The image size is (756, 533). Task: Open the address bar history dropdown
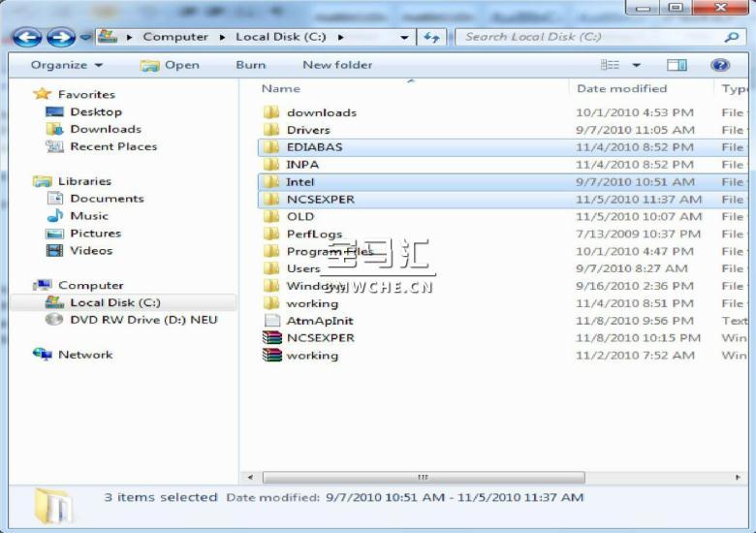(x=404, y=37)
